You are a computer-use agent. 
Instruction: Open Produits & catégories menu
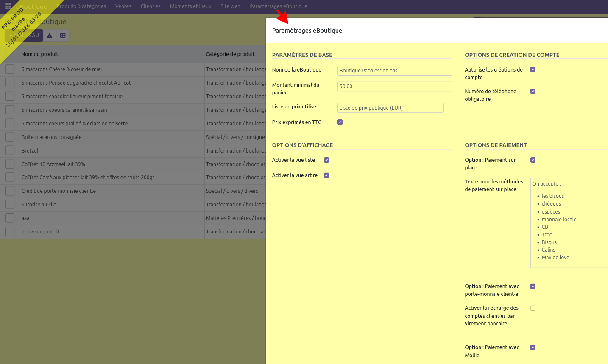(81, 6)
